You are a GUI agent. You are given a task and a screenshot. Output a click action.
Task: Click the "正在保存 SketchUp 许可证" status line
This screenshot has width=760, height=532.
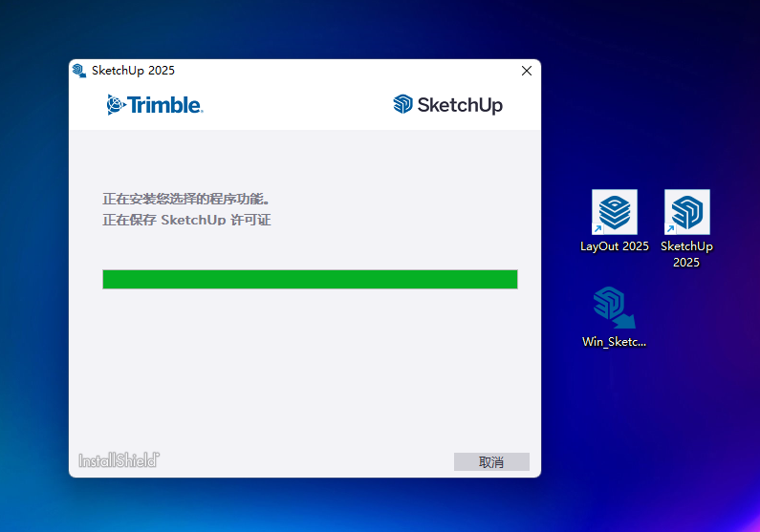click(186, 221)
